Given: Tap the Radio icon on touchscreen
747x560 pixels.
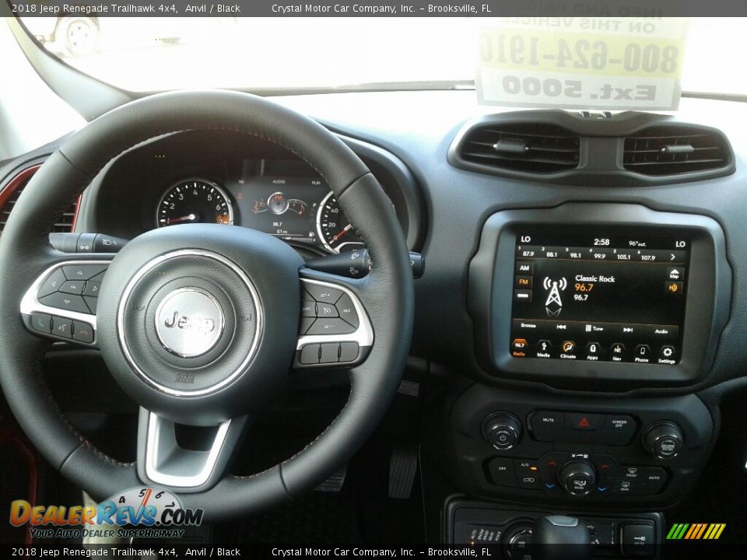Looking at the screenshot, I should [519, 348].
